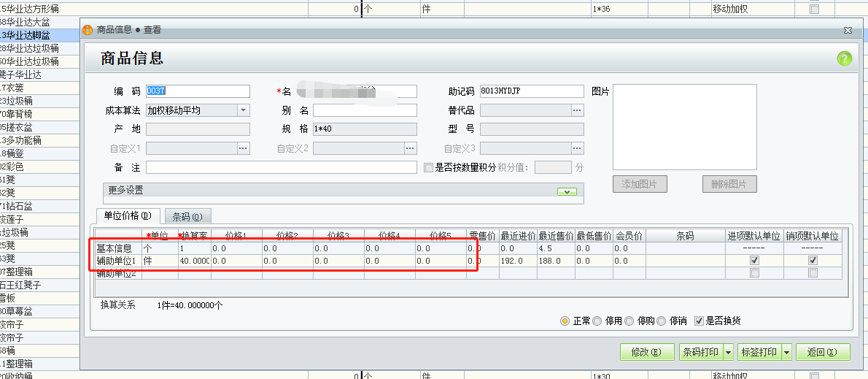Viewport: 868px width, 379px height.
Task: Click the 辅助单位2 row header
Action: (118, 272)
